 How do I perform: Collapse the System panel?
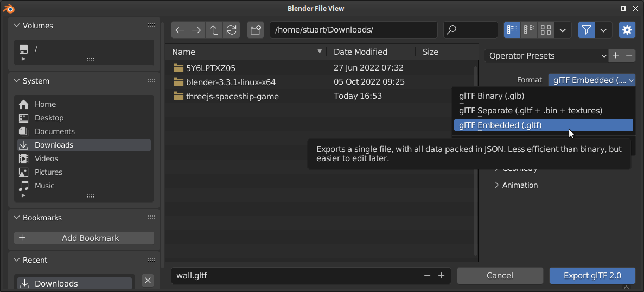click(17, 81)
